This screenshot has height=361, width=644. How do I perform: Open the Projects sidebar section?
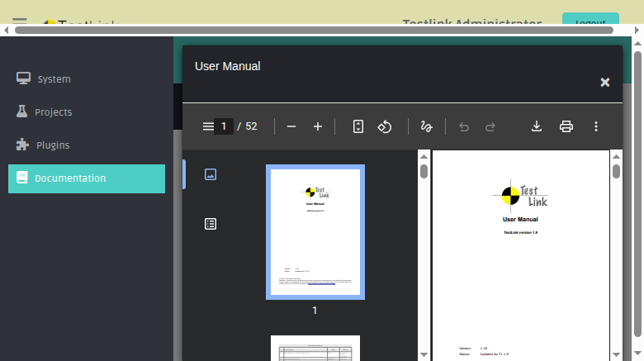87,112
